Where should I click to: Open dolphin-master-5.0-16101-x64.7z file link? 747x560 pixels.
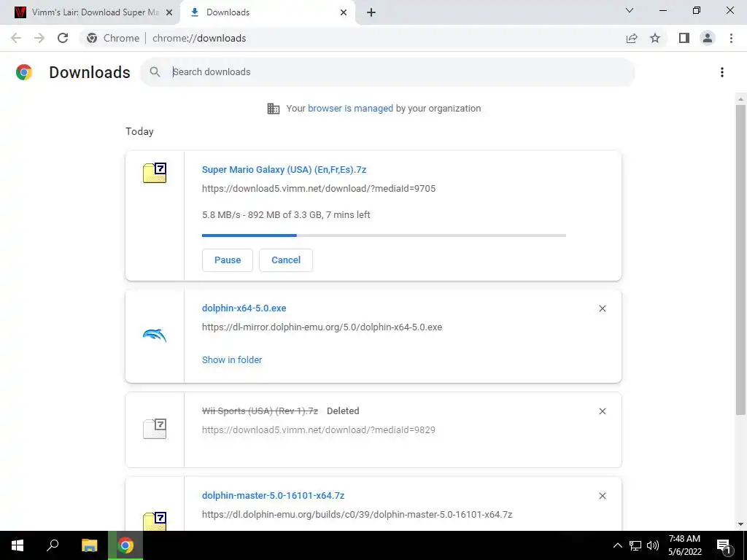tap(273, 496)
